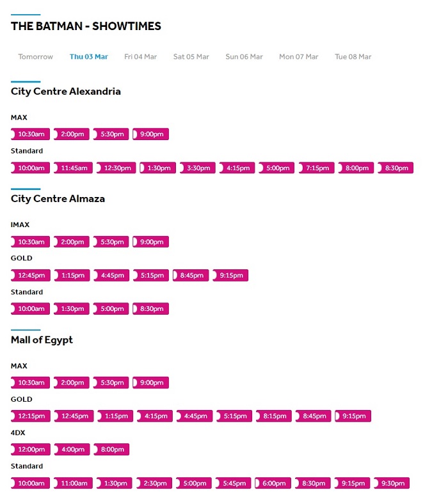The height and width of the screenshot is (497, 448).
Task: Pick Mall of Egypt's 8:15pm GOLD showtime
Action: [x=274, y=416]
